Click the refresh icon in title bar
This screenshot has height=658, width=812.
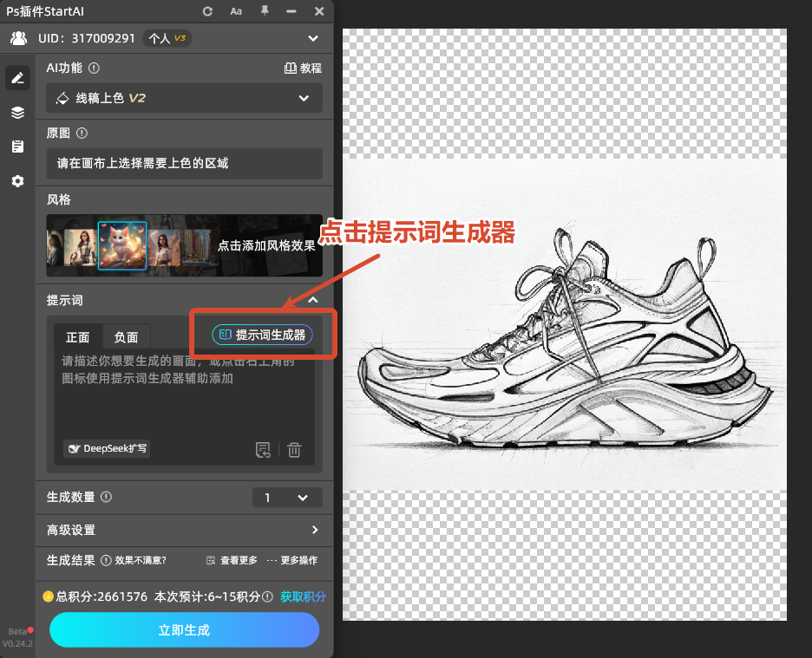207,11
